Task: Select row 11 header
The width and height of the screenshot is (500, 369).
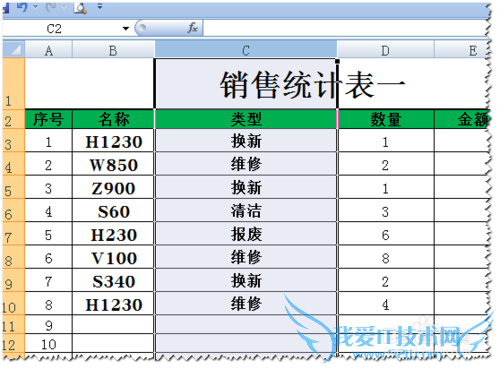Action: tap(14, 324)
